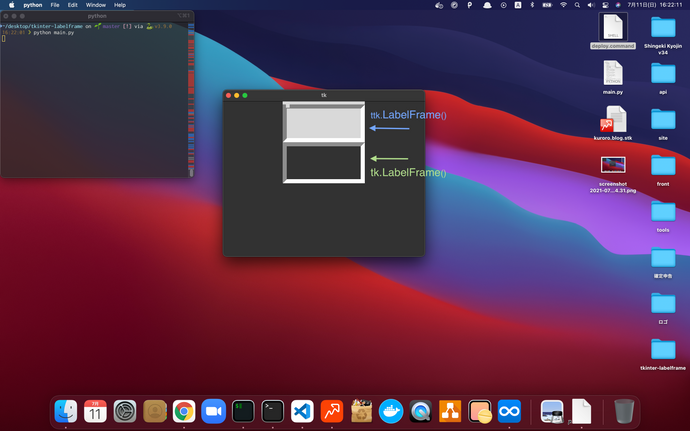Maximize the tk window with the green button

(245, 96)
